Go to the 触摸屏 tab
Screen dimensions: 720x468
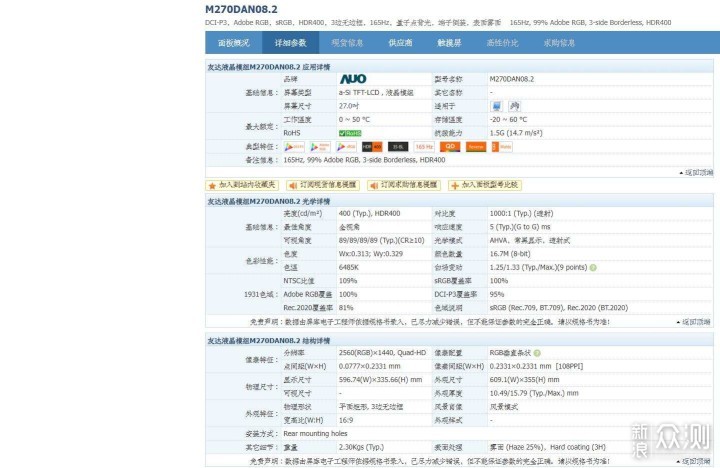click(x=449, y=43)
